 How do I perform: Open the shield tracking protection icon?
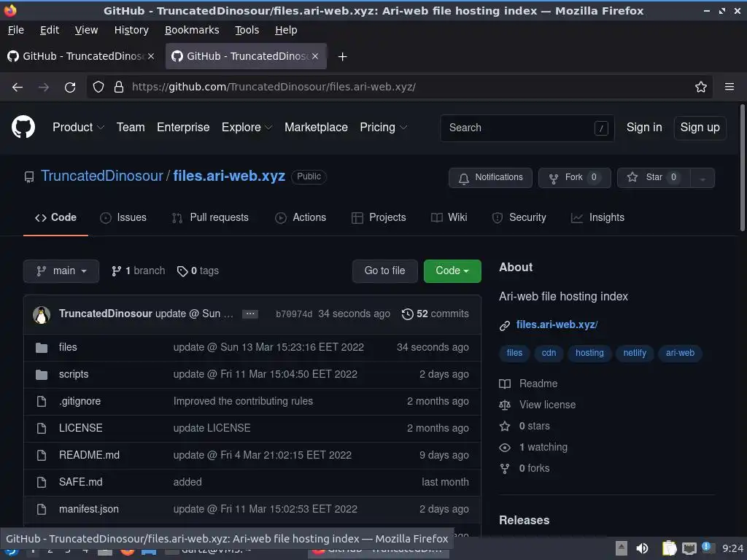coord(98,87)
